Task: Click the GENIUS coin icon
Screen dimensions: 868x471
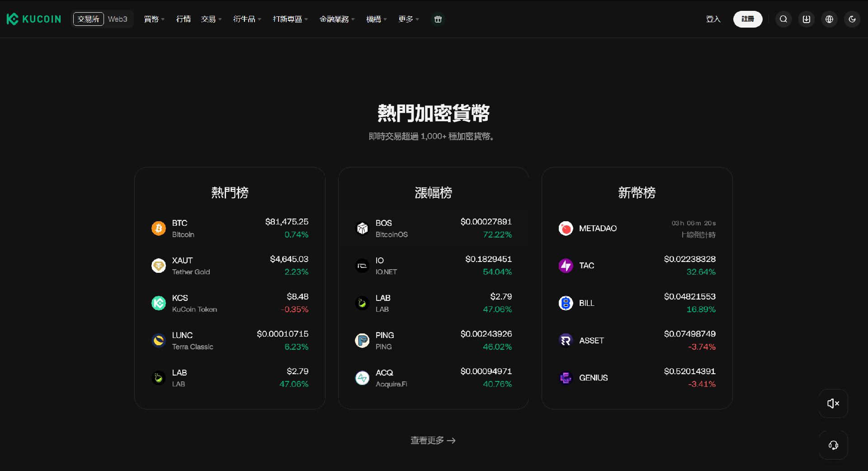Action: (566, 378)
